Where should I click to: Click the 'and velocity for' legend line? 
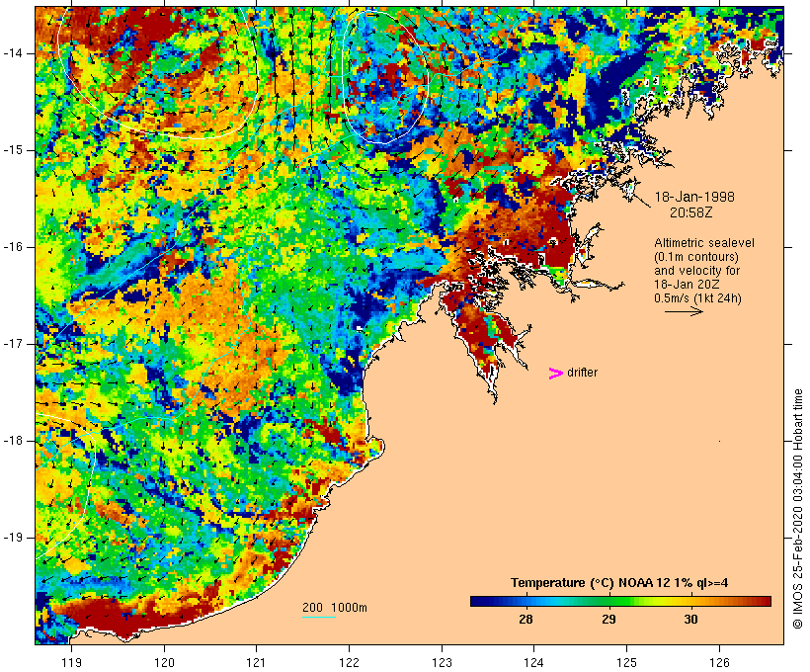696,271
